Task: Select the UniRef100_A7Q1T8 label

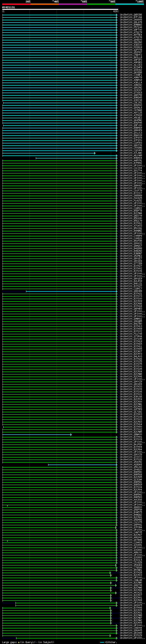Action: (131, 37)
